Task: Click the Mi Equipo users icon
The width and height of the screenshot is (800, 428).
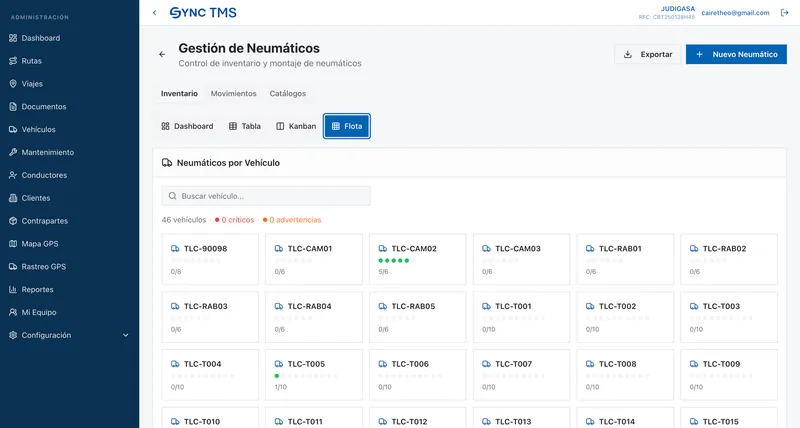Action: [13, 312]
